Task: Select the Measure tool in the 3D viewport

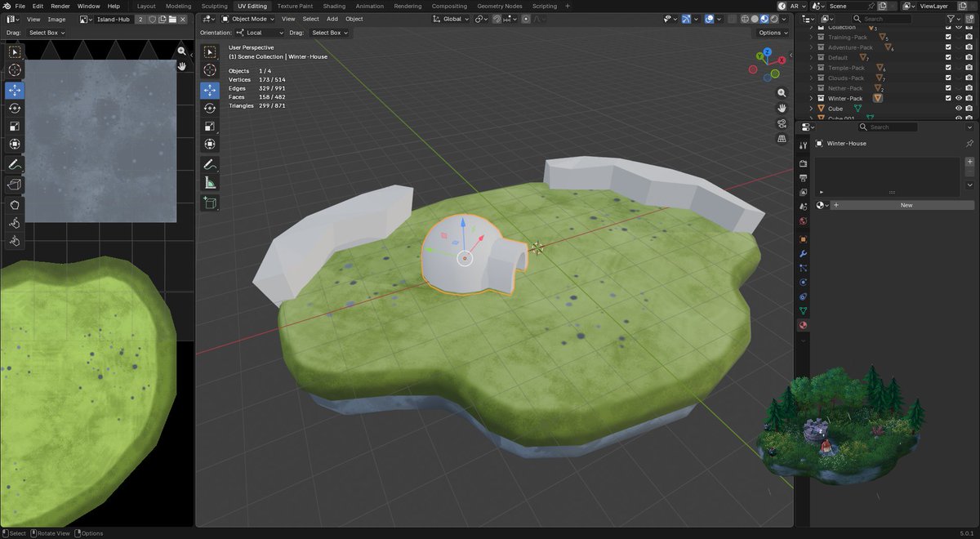Action: pyautogui.click(x=210, y=183)
